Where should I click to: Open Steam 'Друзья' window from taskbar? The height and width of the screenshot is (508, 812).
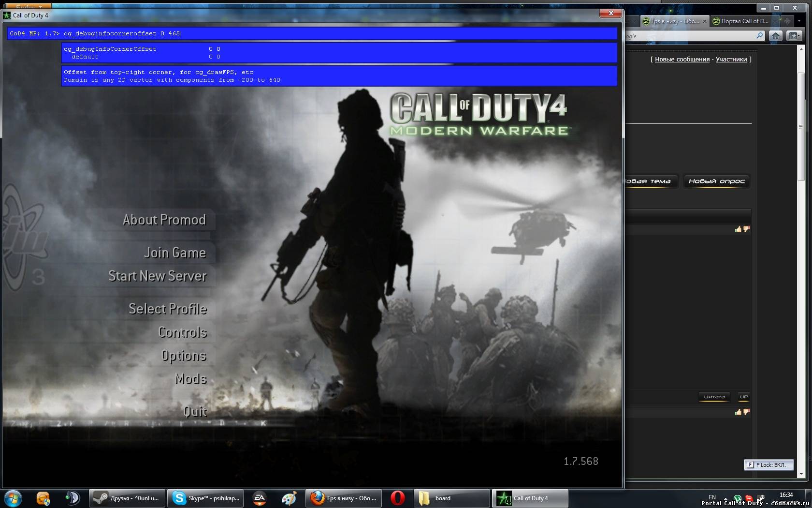(127, 498)
